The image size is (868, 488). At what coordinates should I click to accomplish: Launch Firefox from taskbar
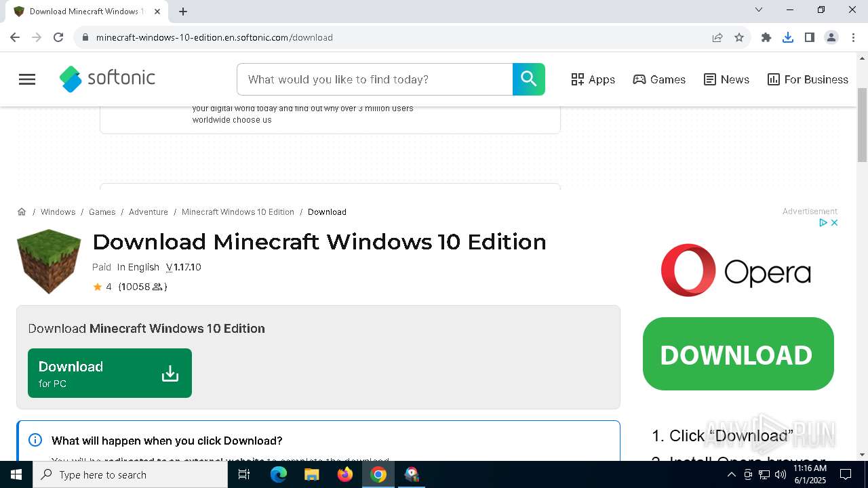(x=345, y=474)
